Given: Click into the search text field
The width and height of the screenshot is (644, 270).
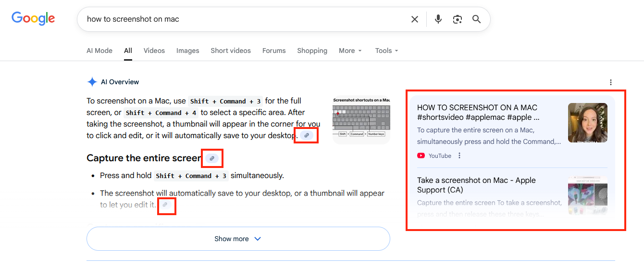Looking at the screenshot, I should (x=240, y=19).
